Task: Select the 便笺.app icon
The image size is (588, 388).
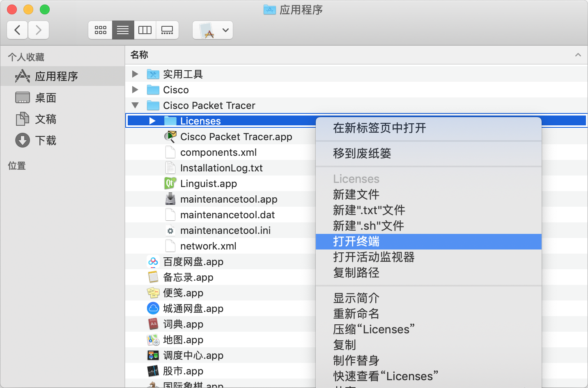Action: pos(153,293)
